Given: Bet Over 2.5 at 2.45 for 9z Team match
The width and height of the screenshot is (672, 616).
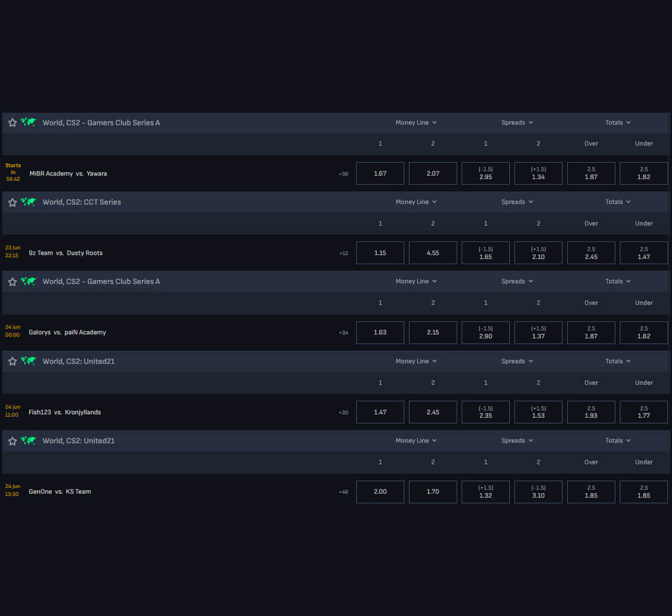Looking at the screenshot, I should tap(591, 253).
